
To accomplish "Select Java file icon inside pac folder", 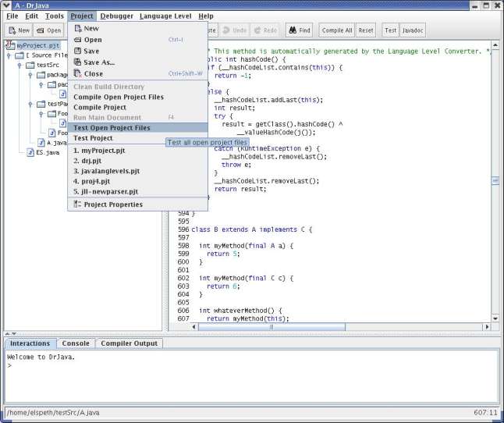I will point(62,94).
